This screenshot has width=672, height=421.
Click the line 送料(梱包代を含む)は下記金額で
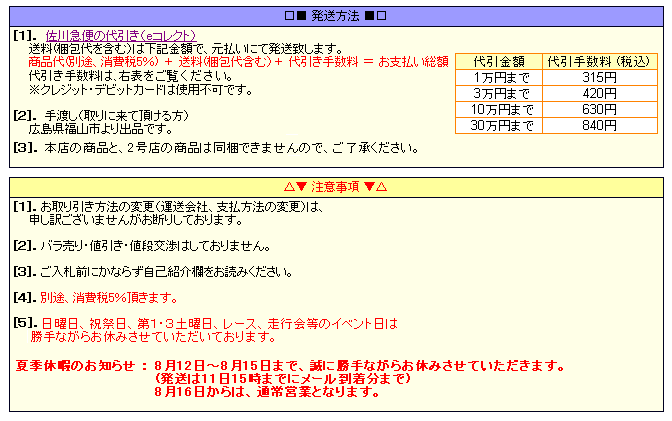click(186, 48)
